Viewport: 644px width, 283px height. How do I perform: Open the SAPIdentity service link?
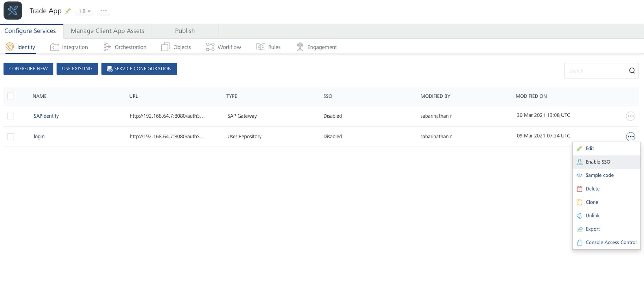tap(46, 116)
